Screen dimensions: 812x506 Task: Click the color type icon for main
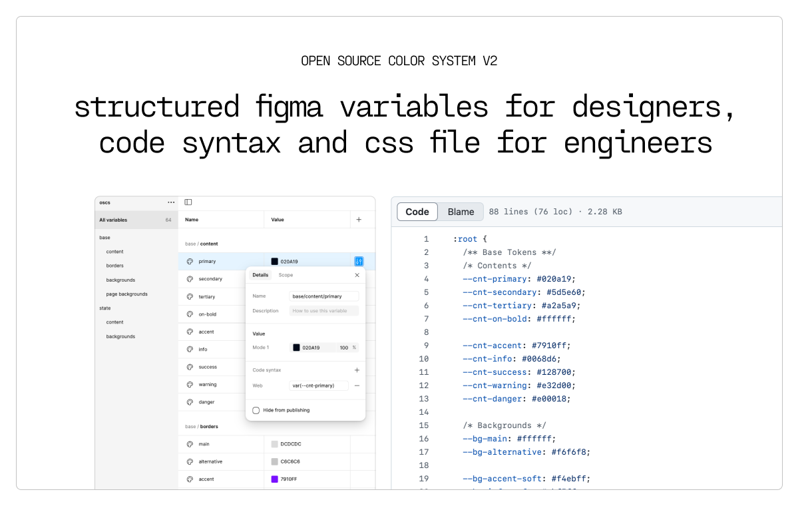(x=190, y=444)
